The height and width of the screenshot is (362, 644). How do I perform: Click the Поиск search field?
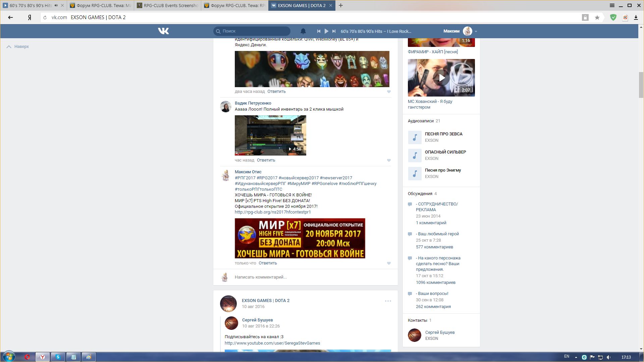(x=252, y=31)
